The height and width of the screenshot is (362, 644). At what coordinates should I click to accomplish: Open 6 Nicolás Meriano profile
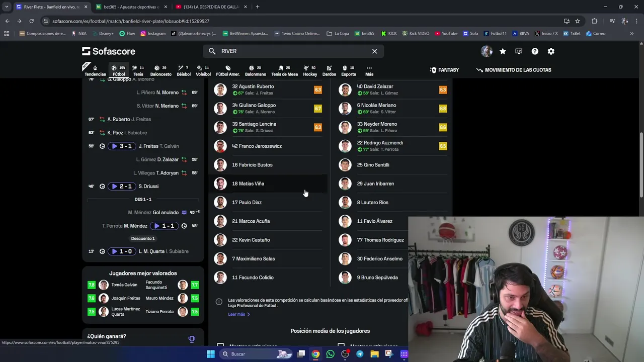coord(393,109)
